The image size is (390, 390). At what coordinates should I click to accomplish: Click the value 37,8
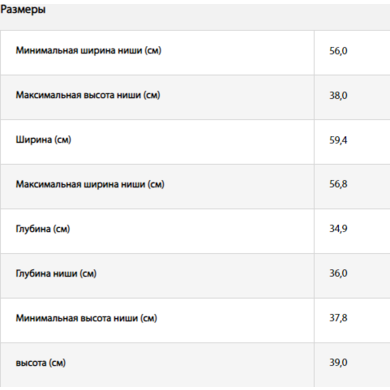coord(338,318)
